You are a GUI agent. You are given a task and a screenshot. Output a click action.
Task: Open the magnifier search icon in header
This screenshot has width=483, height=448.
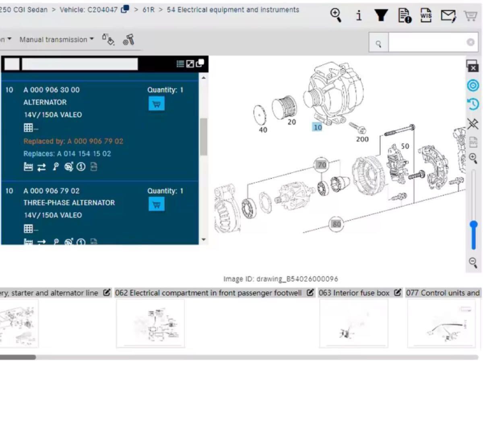[336, 15]
